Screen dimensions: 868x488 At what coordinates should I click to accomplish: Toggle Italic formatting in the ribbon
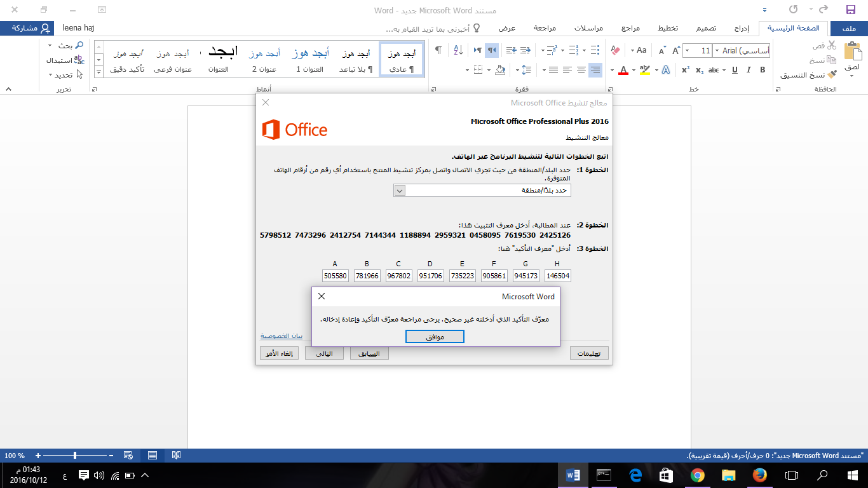749,70
